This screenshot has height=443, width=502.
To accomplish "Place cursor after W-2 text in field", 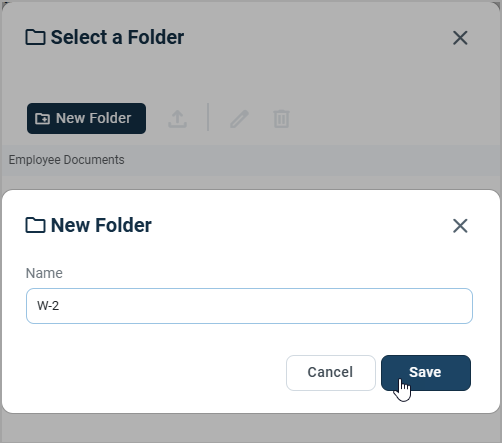I will click(60, 306).
